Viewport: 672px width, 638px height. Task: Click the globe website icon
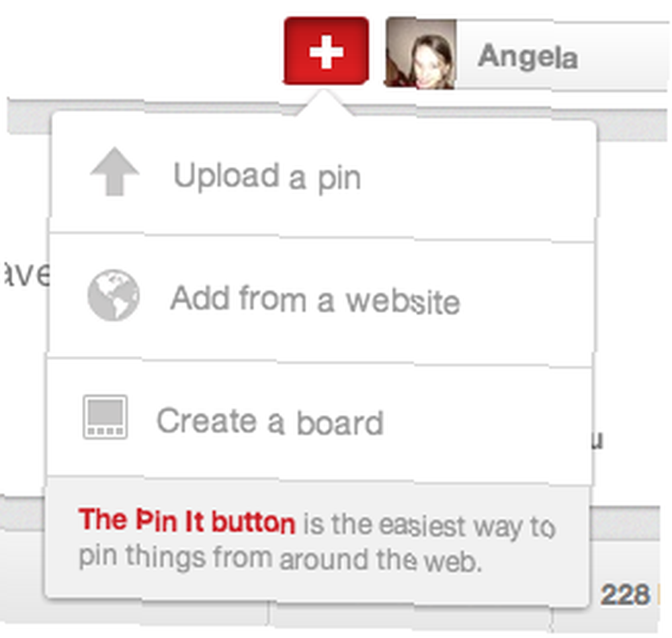tap(114, 295)
